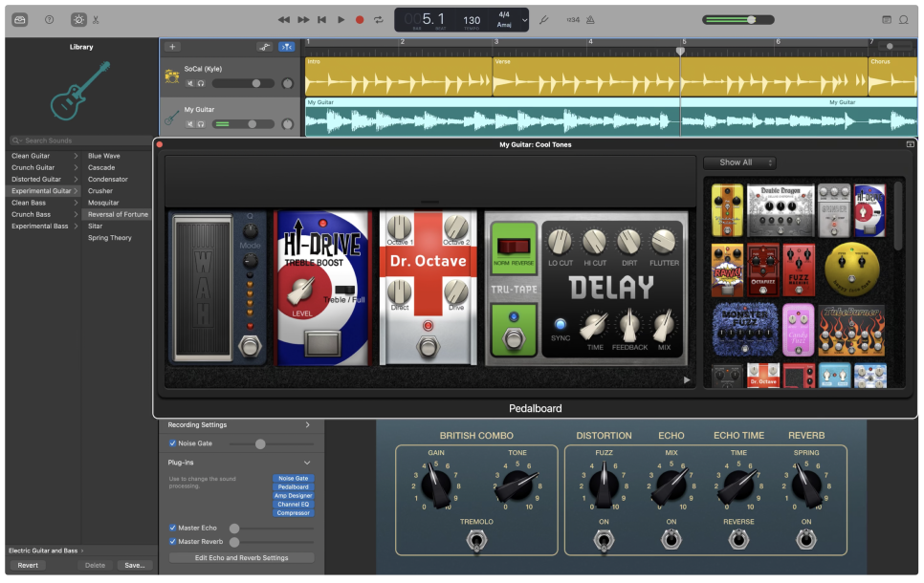Toggle the blue Sync button on delay
Viewport: 924px width, 583px height.
click(x=561, y=325)
